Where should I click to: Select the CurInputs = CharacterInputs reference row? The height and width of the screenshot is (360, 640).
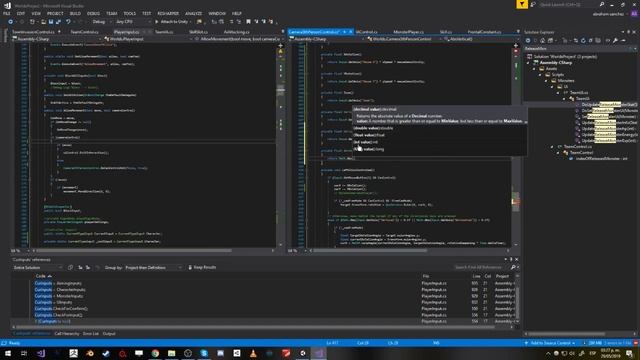tap(60, 289)
